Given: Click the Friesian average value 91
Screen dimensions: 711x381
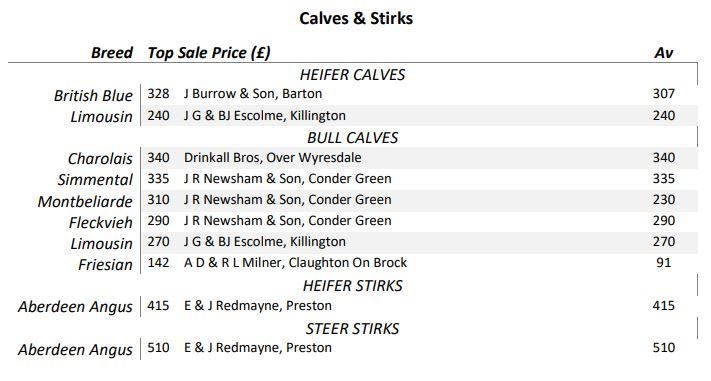Looking at the screenshot, I should coord(664,263).
